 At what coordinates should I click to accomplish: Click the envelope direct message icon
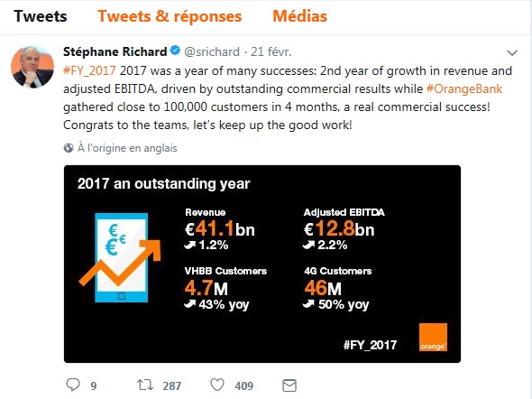[x=289, y=385]
